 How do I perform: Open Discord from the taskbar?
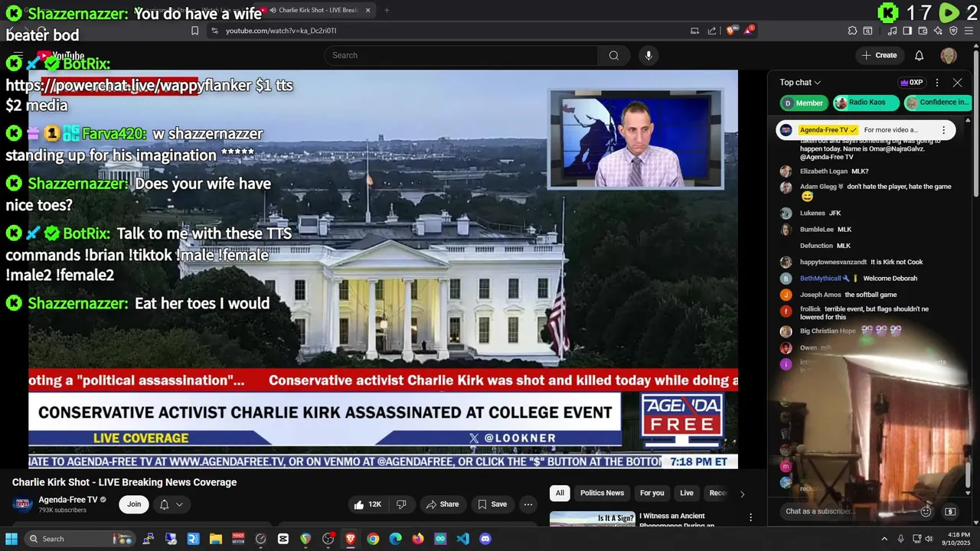tap(485, 539)
